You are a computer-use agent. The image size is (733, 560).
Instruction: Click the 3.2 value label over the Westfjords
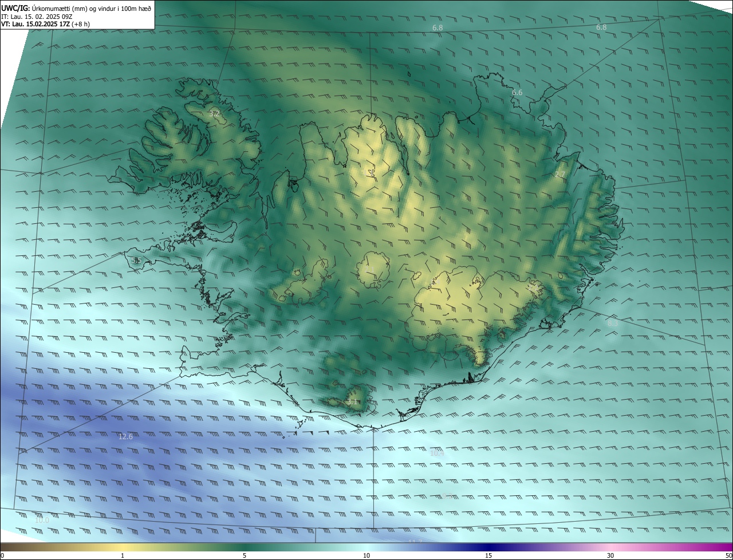tap(215, 114)
